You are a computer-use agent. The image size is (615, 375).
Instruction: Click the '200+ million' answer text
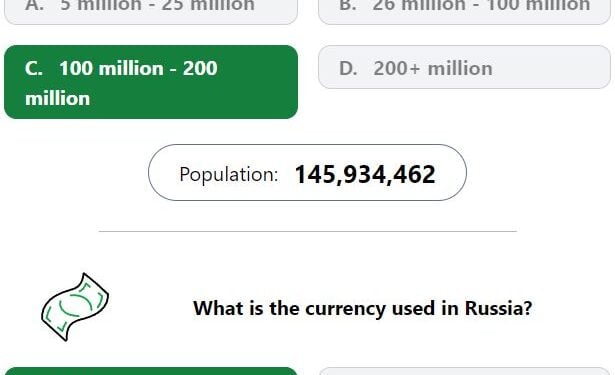pos(433,69)
